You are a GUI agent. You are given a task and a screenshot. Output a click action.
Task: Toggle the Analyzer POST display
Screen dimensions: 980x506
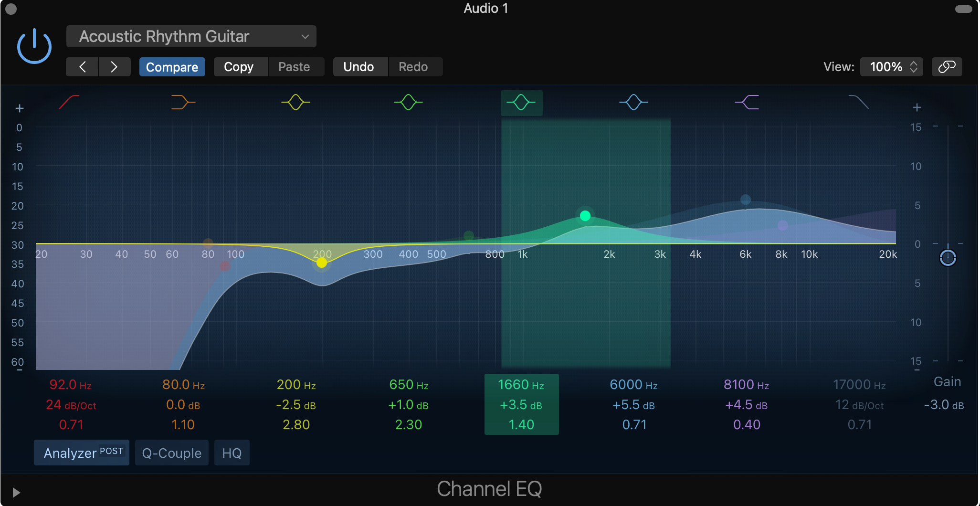click(x=81, y=453)
